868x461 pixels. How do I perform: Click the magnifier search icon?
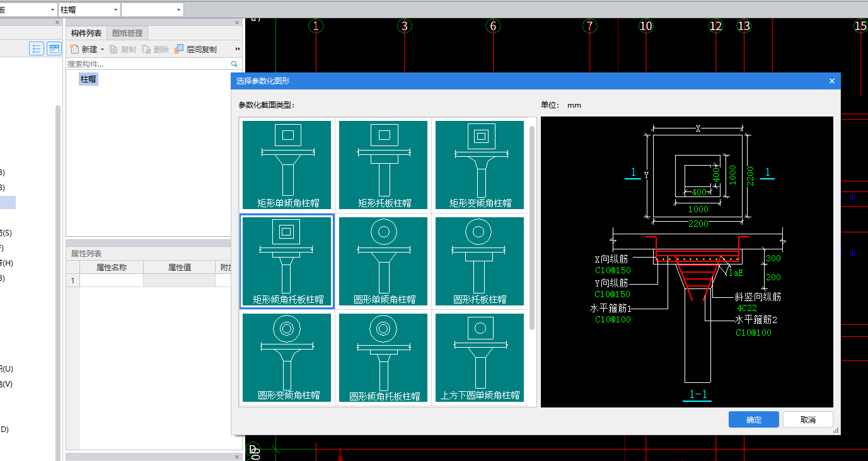coord(234,64)
